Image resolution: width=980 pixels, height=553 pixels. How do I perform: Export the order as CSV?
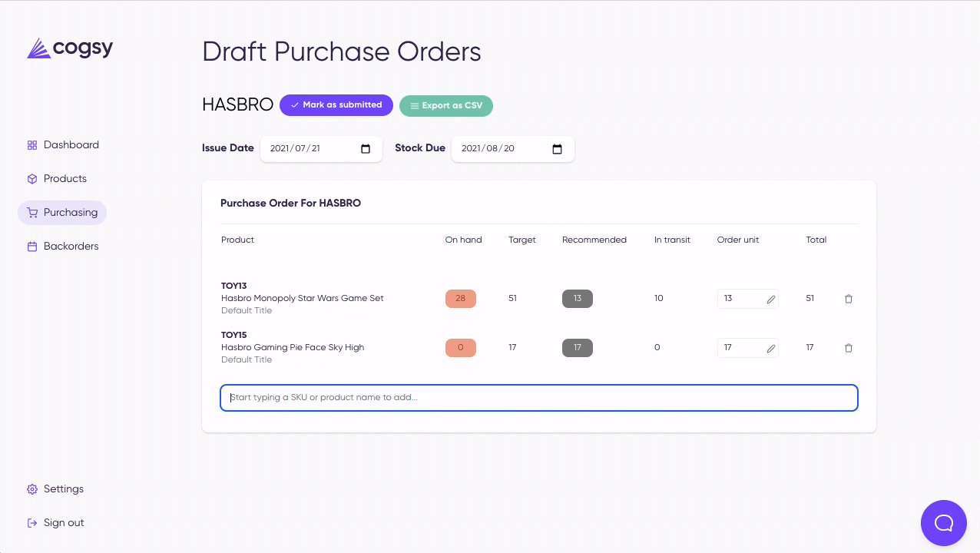(x=446, y=106)
